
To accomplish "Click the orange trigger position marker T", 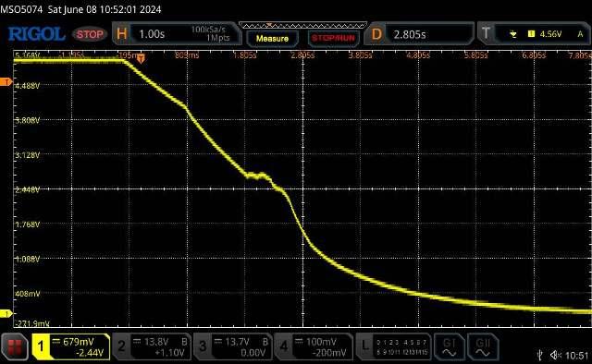I will [x=141, y=58].
